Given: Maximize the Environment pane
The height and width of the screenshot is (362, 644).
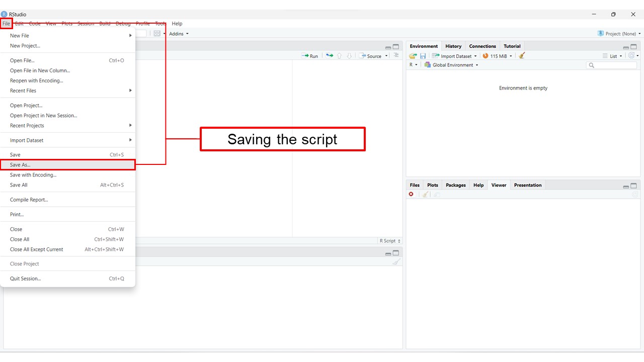Looking at the screenshot, I should point(634,47).
